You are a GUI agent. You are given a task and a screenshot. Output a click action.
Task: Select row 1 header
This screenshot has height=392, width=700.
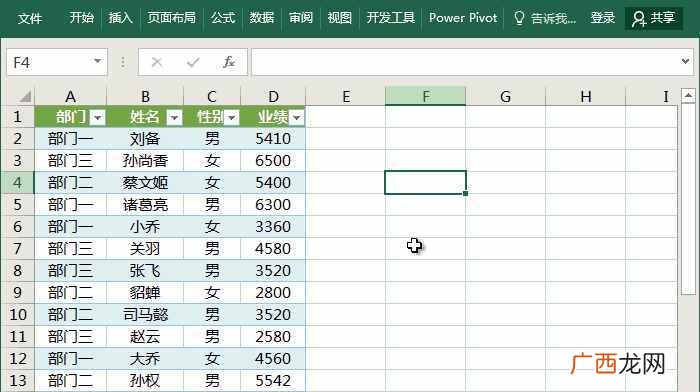[x=17, y=117]
